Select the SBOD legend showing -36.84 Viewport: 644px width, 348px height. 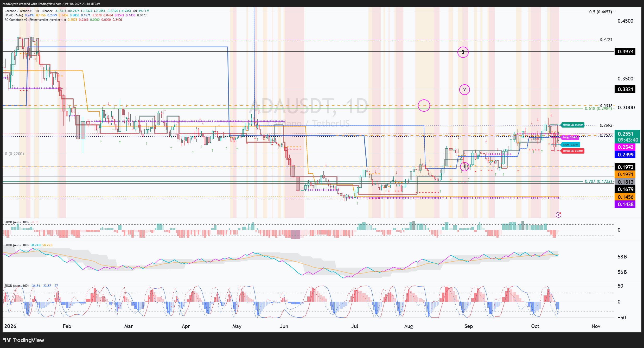(x=31, y=286)
